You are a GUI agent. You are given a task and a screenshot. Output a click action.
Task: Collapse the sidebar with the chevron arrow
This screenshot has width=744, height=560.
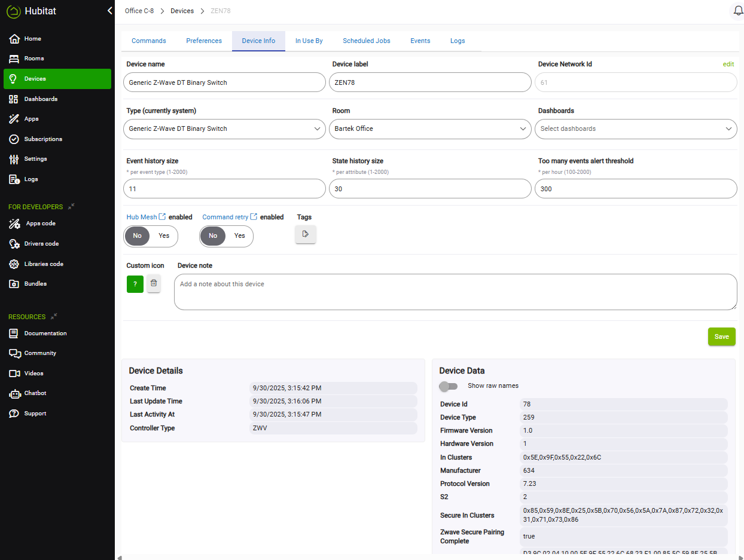[x=109, y=11]
